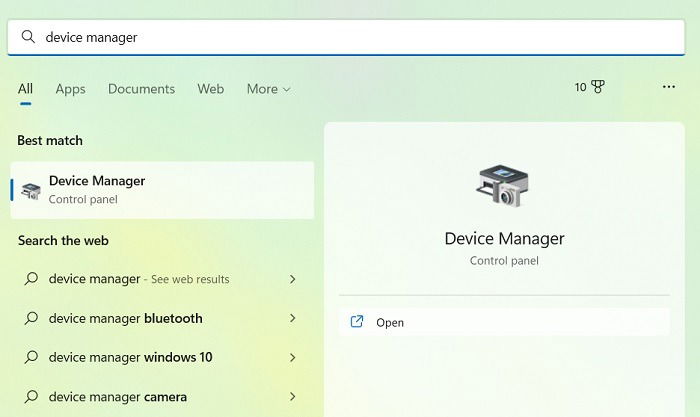Click search icon beside 'device manager camera'
This screenshot has height=417, width=700.
31,396
